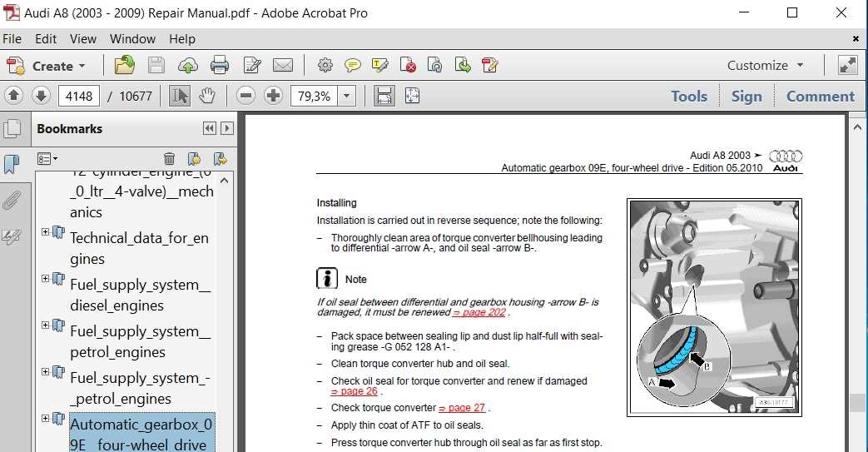Viewport: 868px width, 452px height.
Task: Expand the Bookmarks pane wider arrow
Action: (227, 128)
